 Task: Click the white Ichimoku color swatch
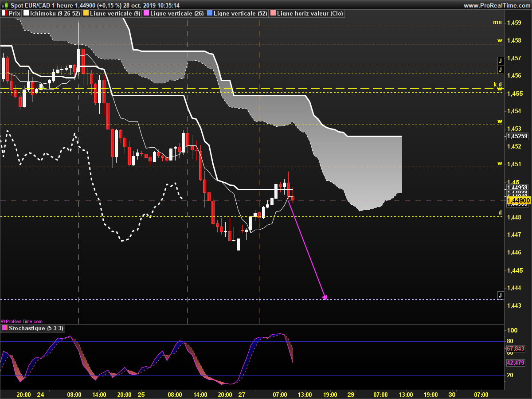point(26,13)
